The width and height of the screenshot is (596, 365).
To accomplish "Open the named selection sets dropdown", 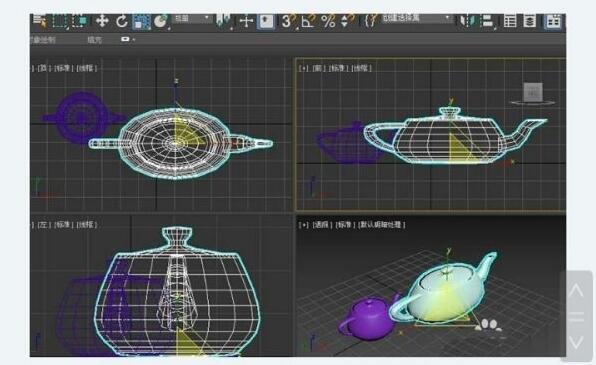I will [416, 18].
